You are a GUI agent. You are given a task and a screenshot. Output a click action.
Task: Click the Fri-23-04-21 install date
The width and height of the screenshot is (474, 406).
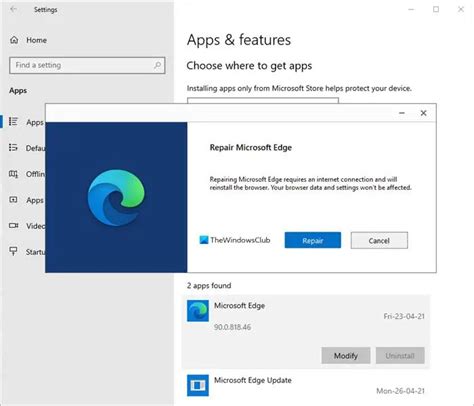(404, 316)
